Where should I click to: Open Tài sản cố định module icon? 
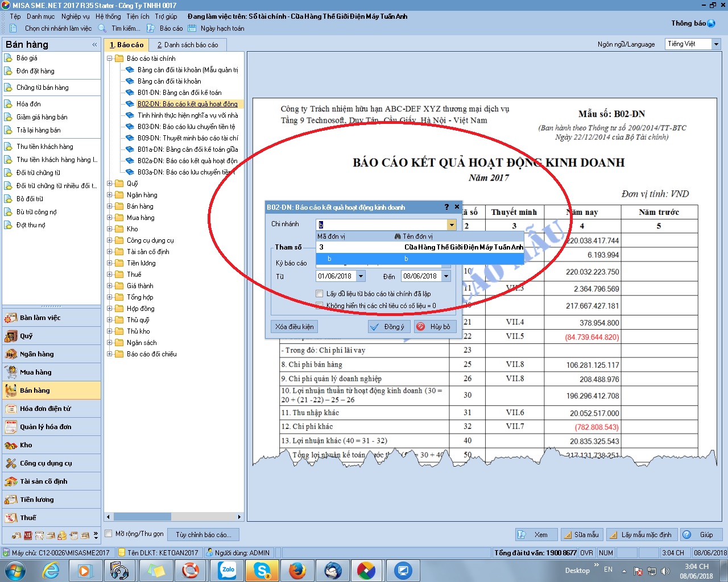(x=11, y=481)
